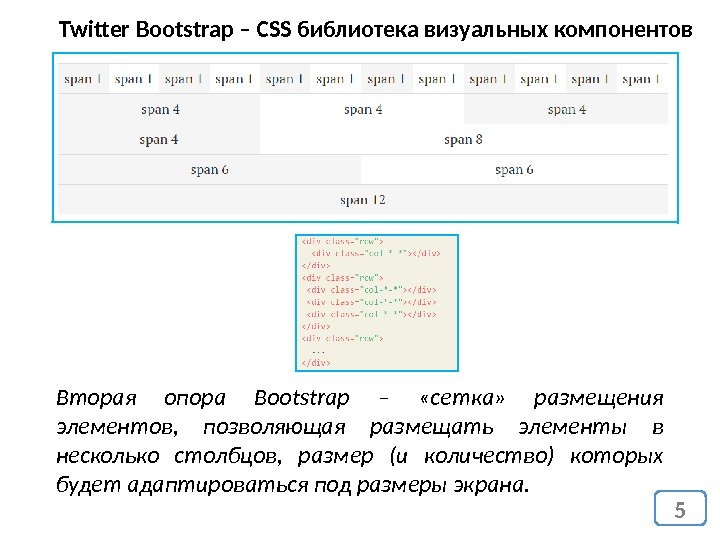Click the word 'экрана' ending the paragraph
Viewport: 720px width, 540px height.
491,485
